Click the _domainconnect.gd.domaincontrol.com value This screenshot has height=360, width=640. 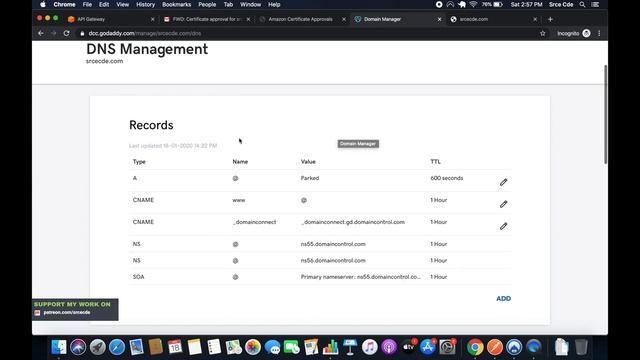pos(353,222)
